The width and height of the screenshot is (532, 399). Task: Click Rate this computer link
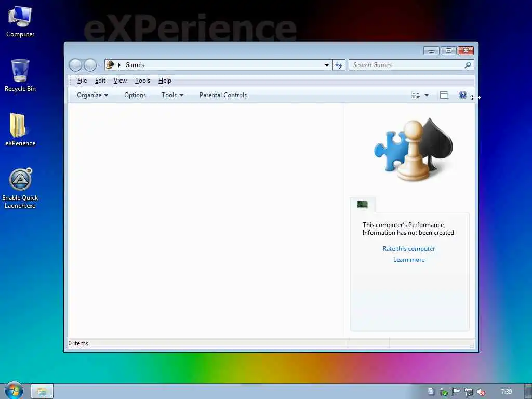[x=409, y=249]
